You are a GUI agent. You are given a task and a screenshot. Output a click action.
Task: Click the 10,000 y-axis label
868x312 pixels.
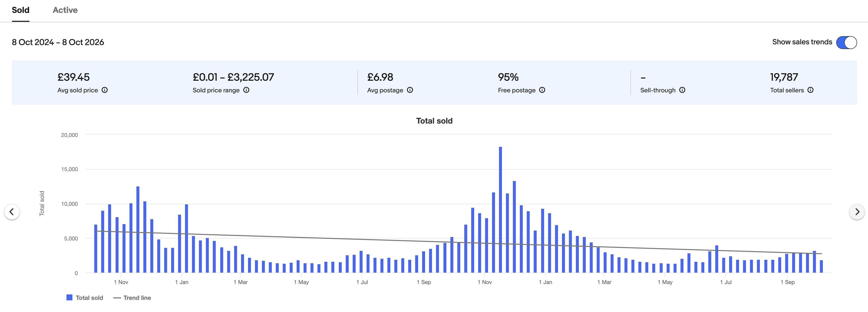click(69, 204)
